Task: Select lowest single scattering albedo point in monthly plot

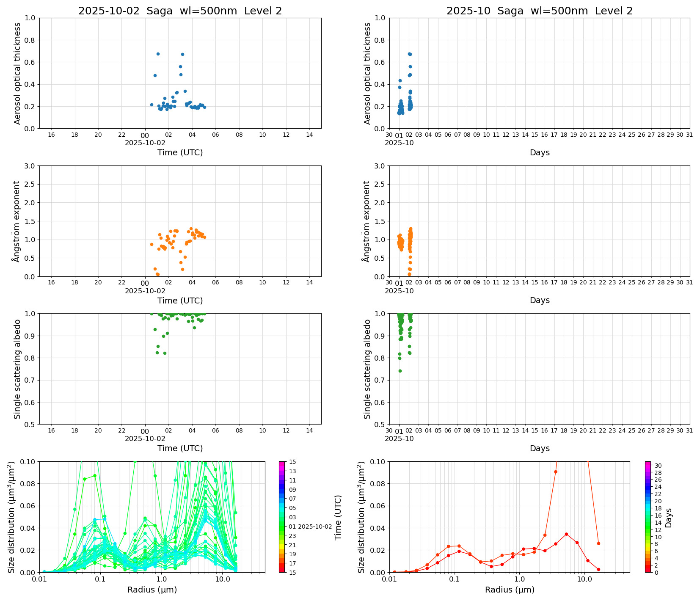Action: 400,371
